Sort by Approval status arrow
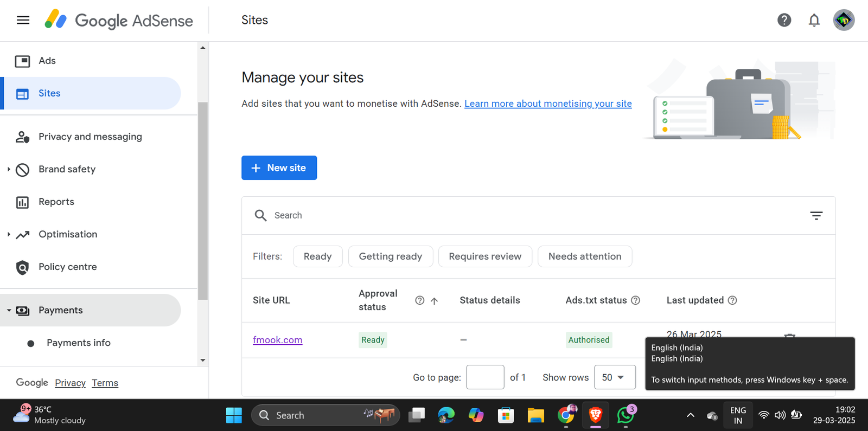Viewport: 868px width, 431px height. (434, 301)
